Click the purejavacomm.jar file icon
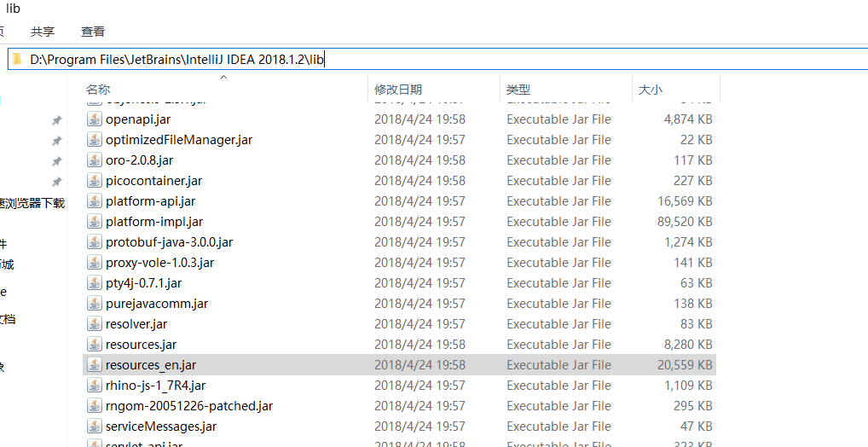 [95, 304]
